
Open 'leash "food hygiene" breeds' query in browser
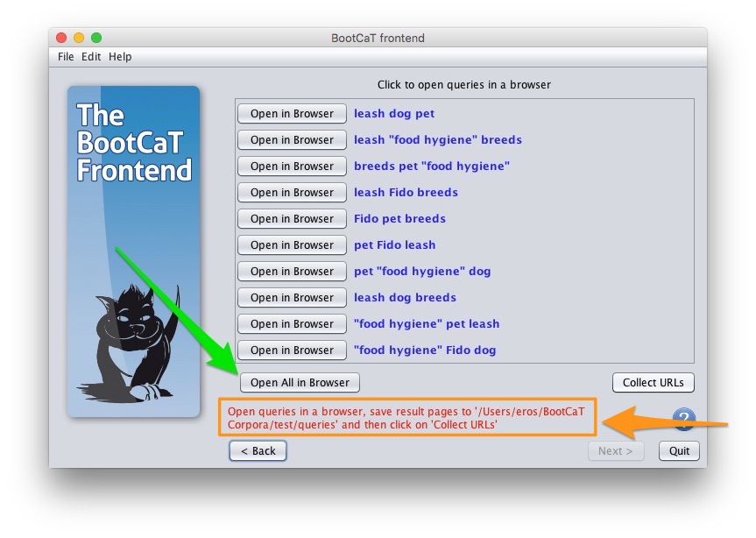(x=292, y=140)
